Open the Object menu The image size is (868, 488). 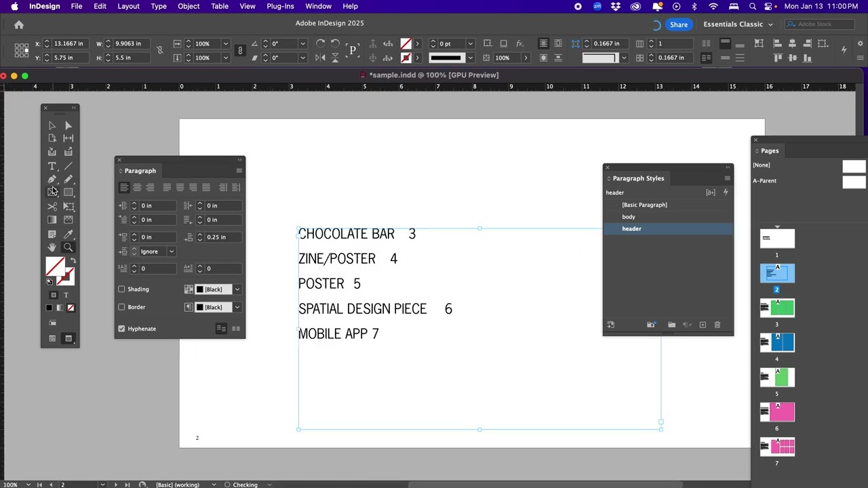pos(189,6)
